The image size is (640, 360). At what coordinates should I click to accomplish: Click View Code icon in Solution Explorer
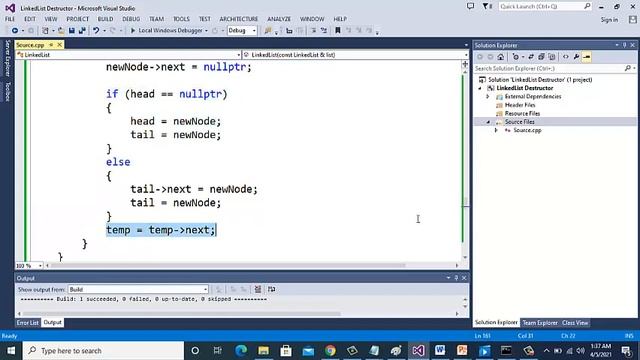click(566, 57)
